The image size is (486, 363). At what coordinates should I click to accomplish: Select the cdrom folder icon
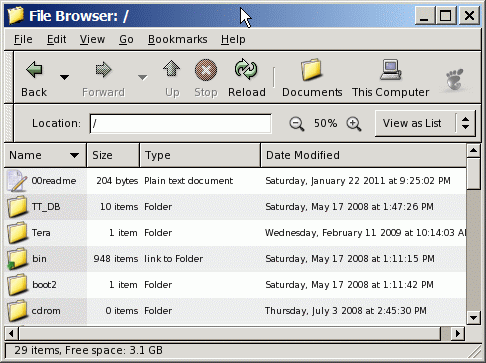[x=17, y=311]
